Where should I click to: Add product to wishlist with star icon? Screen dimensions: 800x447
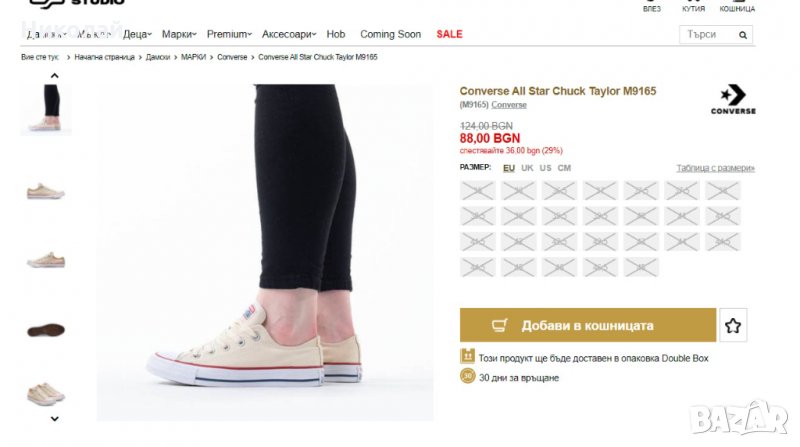point(733,326)
